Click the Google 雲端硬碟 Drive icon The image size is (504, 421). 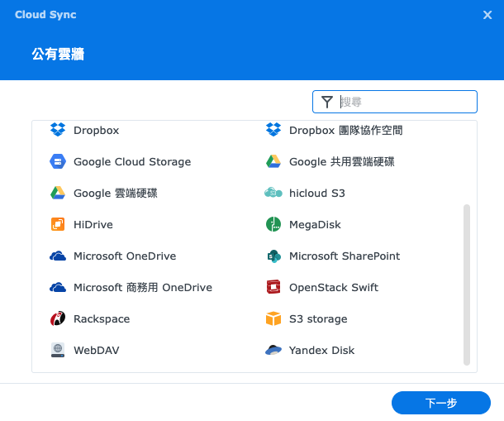click(58, 193)
